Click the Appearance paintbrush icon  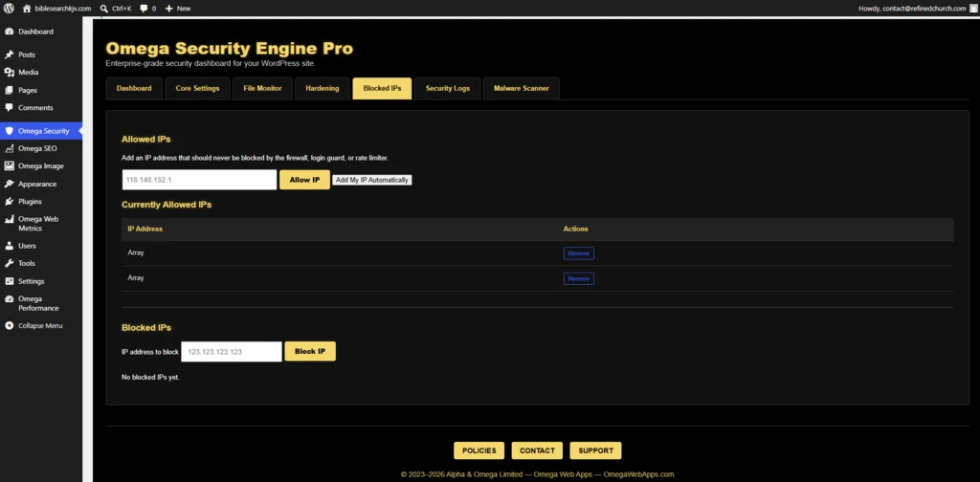(9, 185)
